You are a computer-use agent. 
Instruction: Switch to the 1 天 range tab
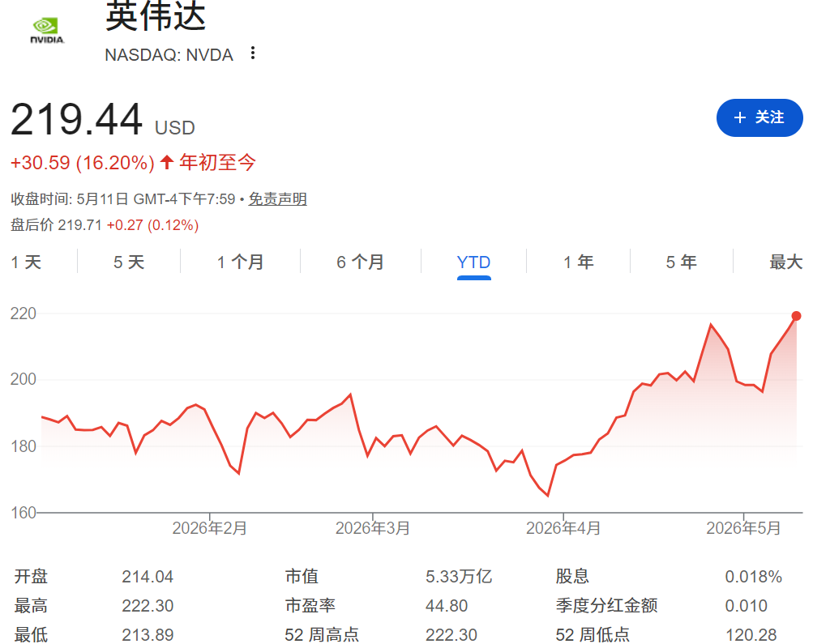click(26, 262)
